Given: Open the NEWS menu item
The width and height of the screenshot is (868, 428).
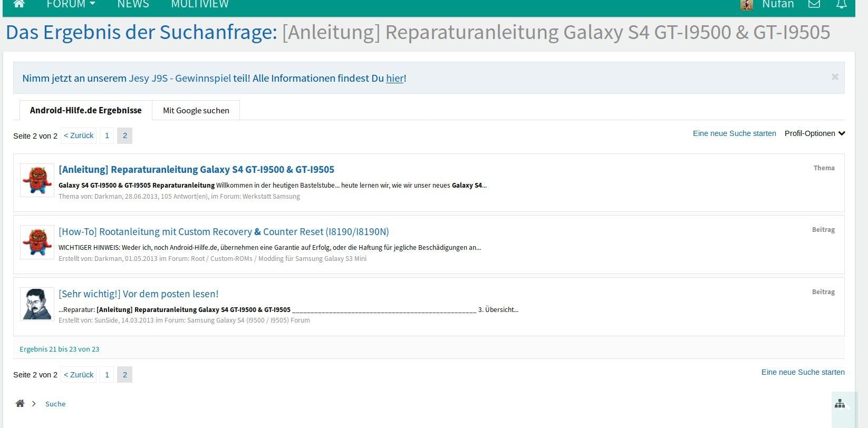Looking at the screenshot, I should pos(133,4).
